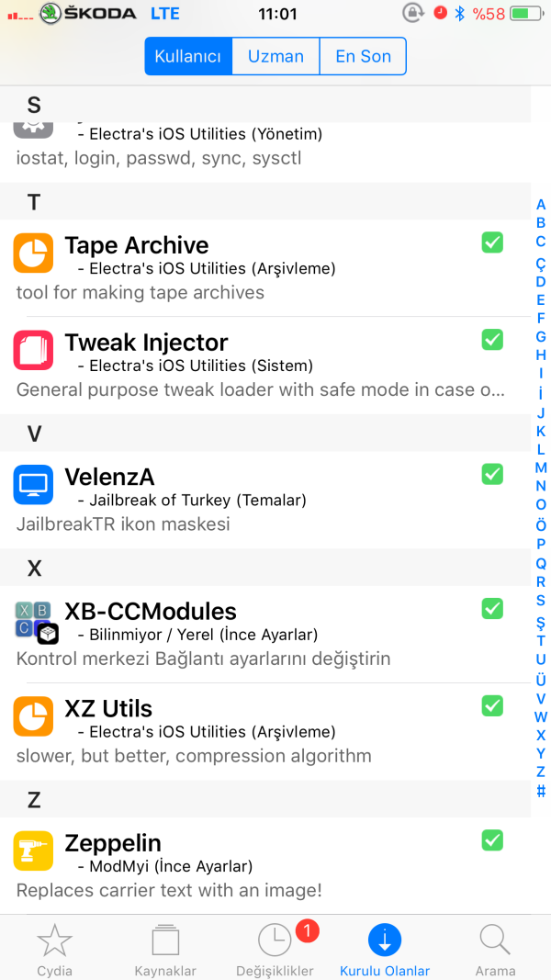The height and width of the screenshot is (980, 551).
Task: Tap the Zeppelin yellow drill icon
Action: pyautogui.click(x=33, y=851)
